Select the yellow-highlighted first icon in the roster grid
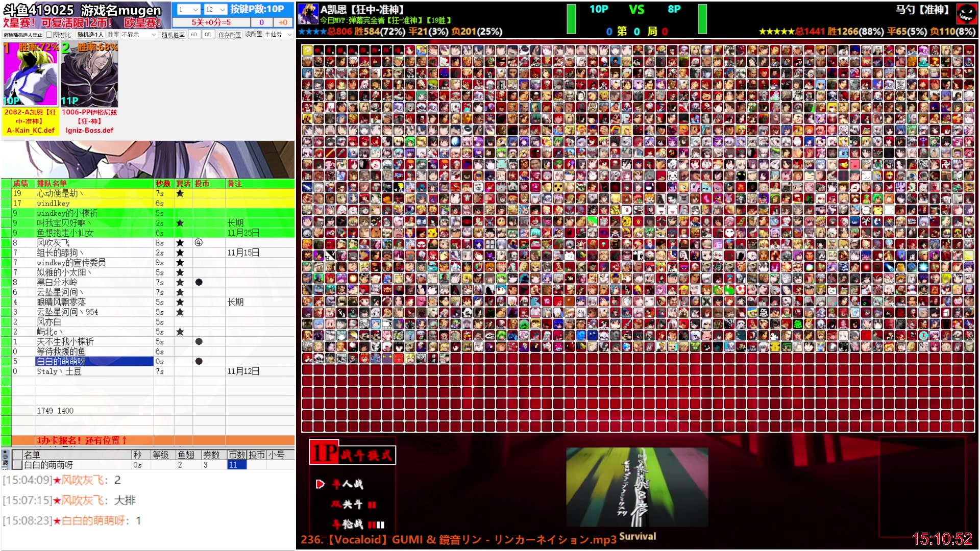 click(x=307, y=50)
